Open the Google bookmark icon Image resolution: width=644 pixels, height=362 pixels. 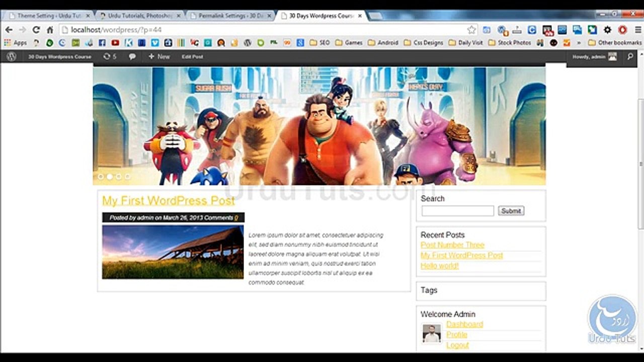(x=300, y=43)
